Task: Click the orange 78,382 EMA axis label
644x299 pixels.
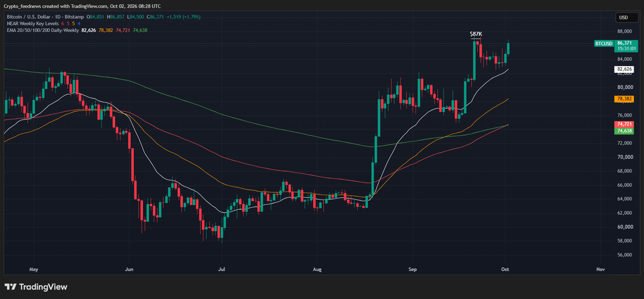Action: [623, 99]
